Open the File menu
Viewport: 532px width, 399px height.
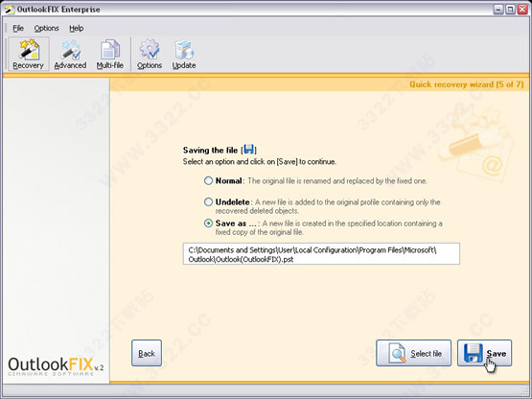pyautogui.click(x=18, y=28)
